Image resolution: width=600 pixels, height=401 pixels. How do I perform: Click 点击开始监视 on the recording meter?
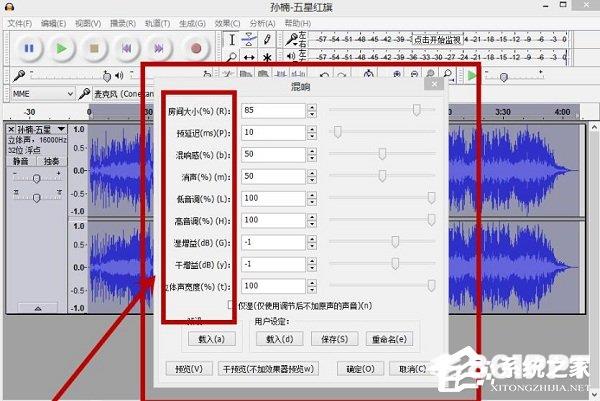437,40
